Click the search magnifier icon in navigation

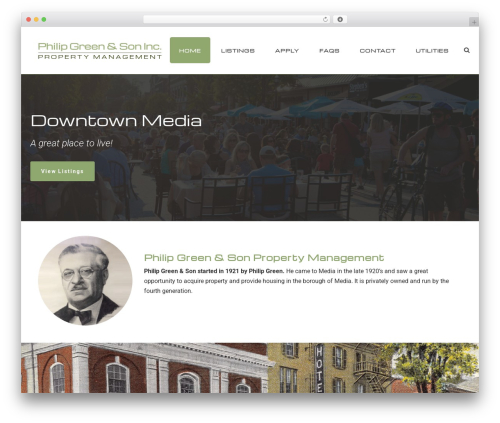pos(466,50)
